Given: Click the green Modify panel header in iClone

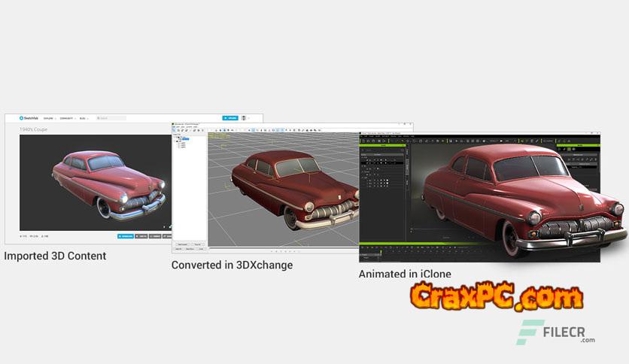Looking at the screenshot, I should click(579, 145).
